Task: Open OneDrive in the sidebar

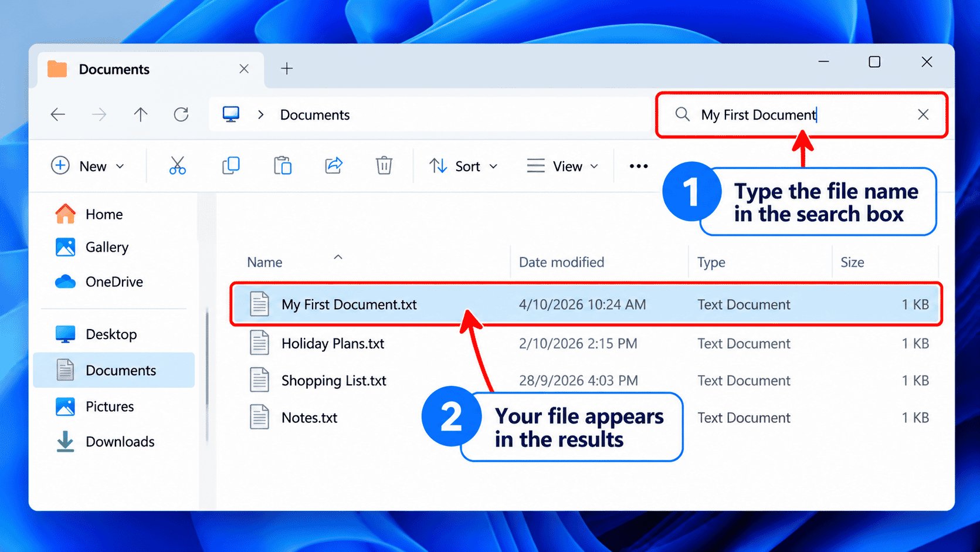Action: tap(99, 282)
